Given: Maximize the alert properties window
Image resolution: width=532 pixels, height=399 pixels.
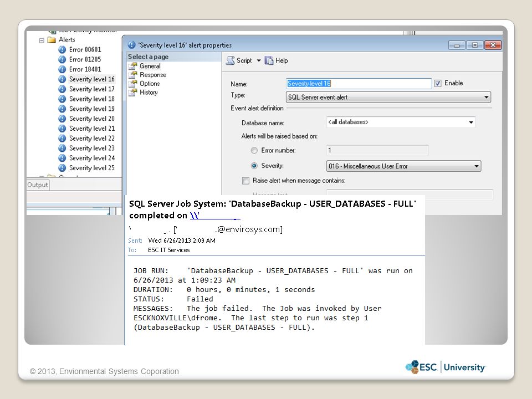Looking at the screenshot, I should [475, 45].
